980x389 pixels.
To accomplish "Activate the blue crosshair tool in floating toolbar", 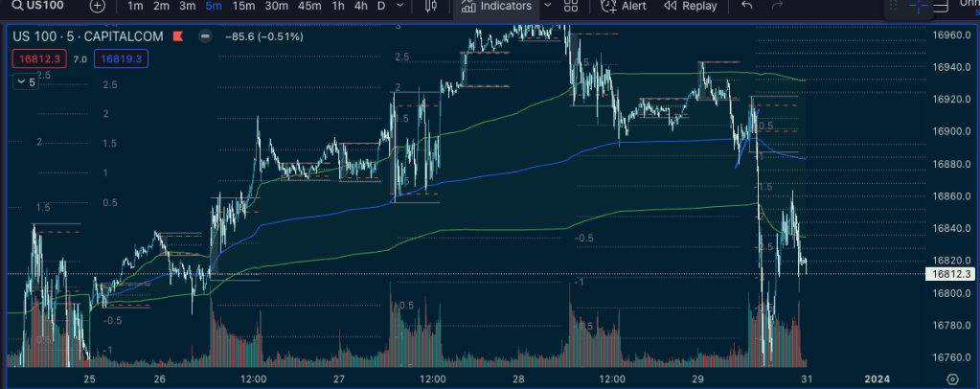I will 918,7.
